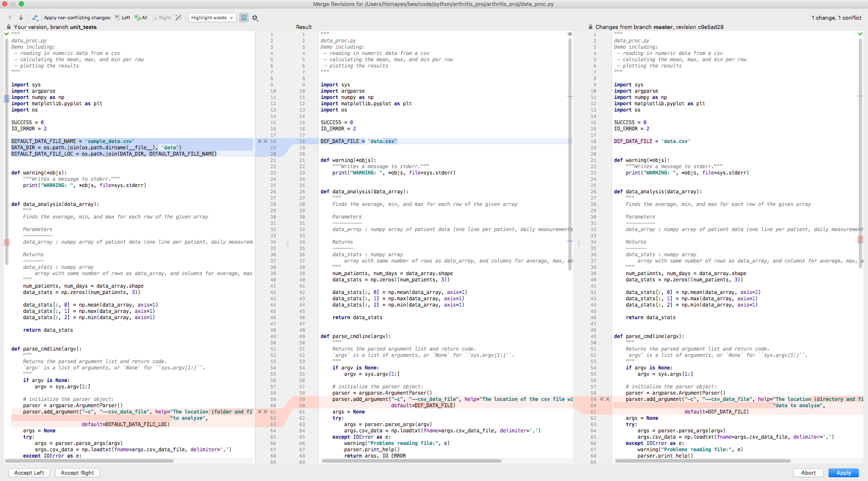Image resolution: width=868 pixels, height=481 pixels.
Task: Click the window title 'Merge Revisions for' text
Action: pyautogui.click(x=434, y=4)
